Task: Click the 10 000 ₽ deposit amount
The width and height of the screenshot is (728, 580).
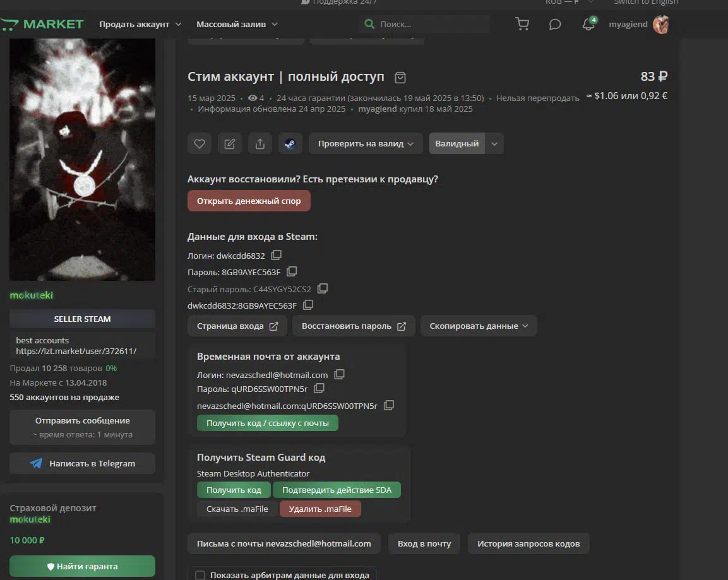Action: [27, 540]
